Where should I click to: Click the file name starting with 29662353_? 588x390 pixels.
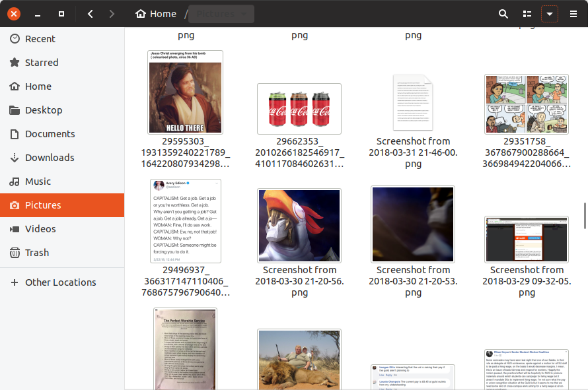(x=299, y=152)
